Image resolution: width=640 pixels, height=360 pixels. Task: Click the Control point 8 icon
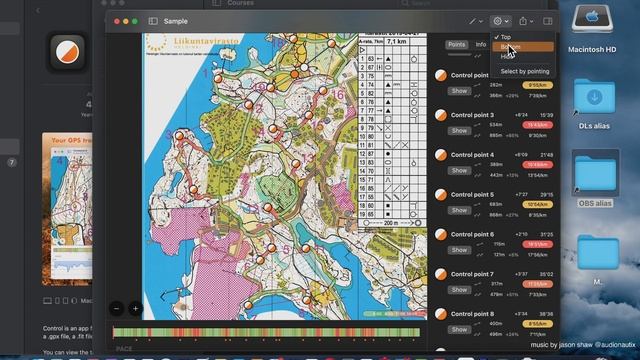441,314
